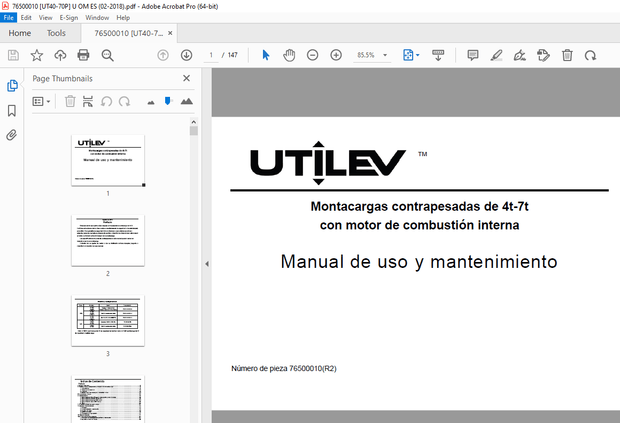This screenshot has width=620, height=423.
Task: Click Adobe Acrobat app icon in title bar
Action: coord(5,6)
